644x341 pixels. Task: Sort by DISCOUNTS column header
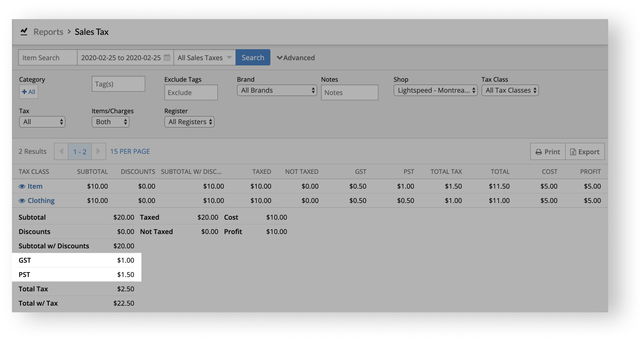coord(138,171)
